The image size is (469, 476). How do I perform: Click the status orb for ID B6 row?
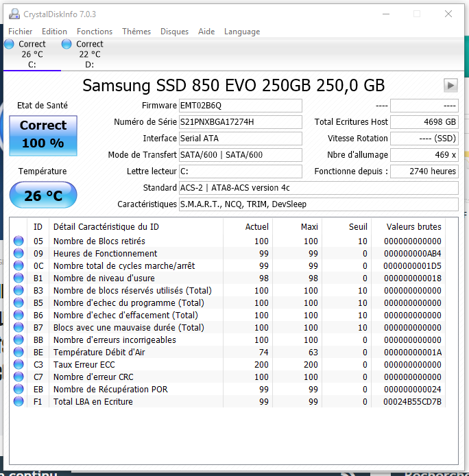[19, 315]
